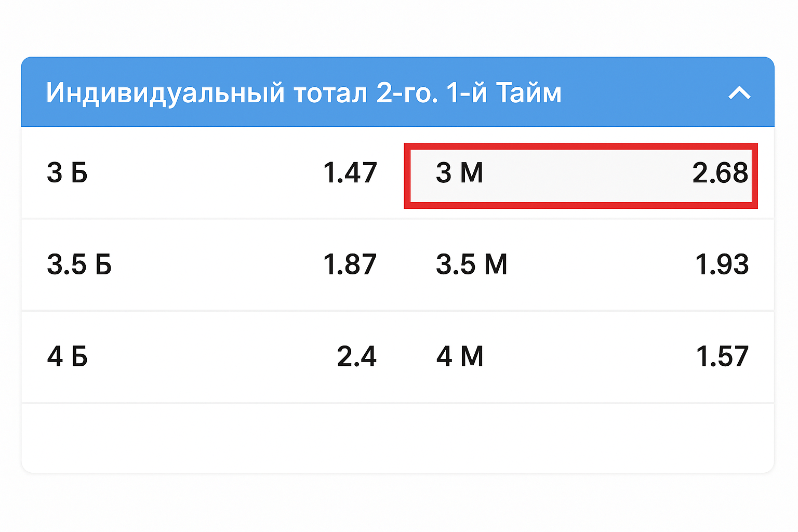
Task: Select the 3 Б bet label
Action: [67, 172]
